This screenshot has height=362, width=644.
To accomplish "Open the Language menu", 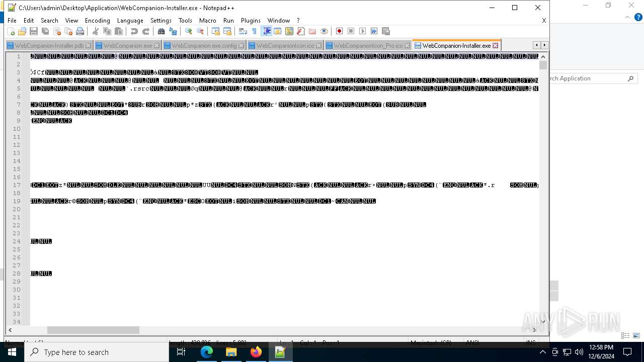I will coord(130,21).
